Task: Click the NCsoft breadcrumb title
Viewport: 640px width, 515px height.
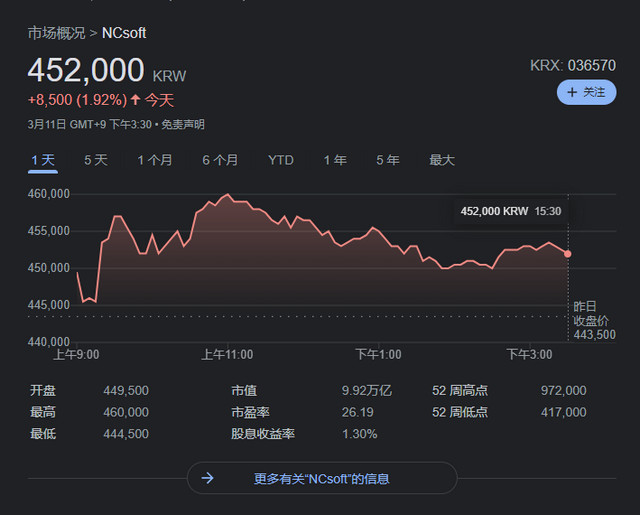Action: pos(124,33)
